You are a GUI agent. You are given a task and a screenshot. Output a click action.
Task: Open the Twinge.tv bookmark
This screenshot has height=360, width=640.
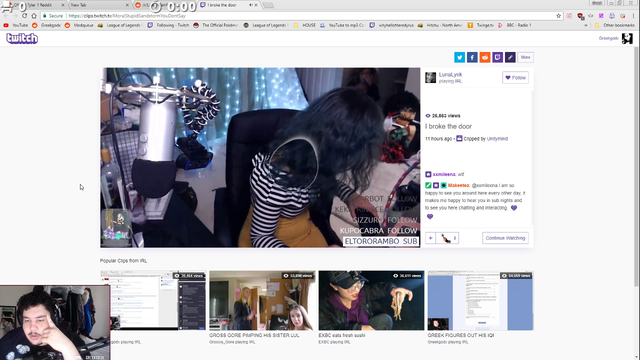click(x=480, y=25)
